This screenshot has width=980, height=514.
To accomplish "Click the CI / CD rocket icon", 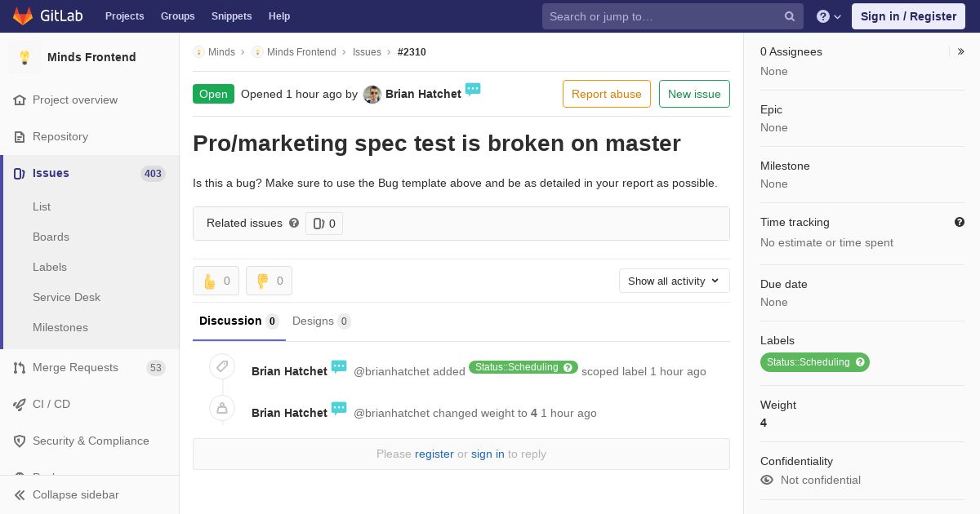I will 20,404.
